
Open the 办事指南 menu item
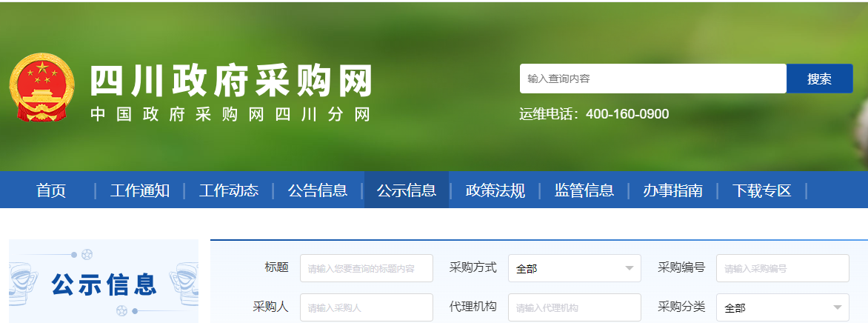pyautogui.click(x=672, y=190)
